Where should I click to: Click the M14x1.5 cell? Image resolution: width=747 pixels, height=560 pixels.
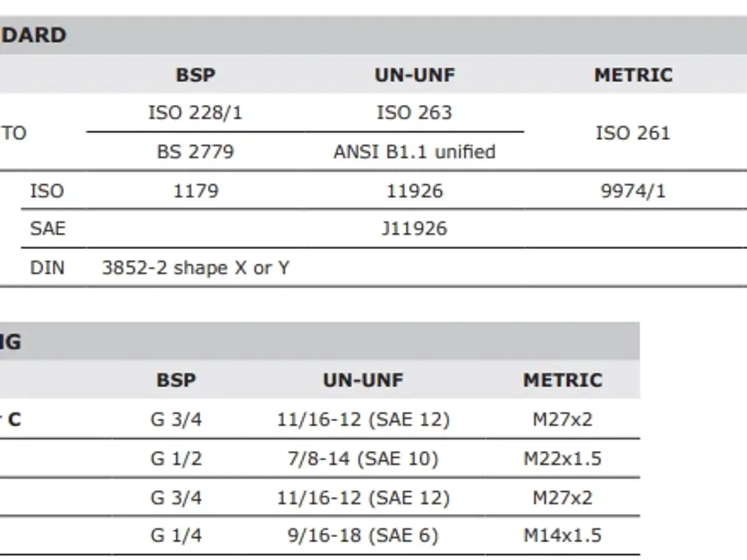pos(563,535)
